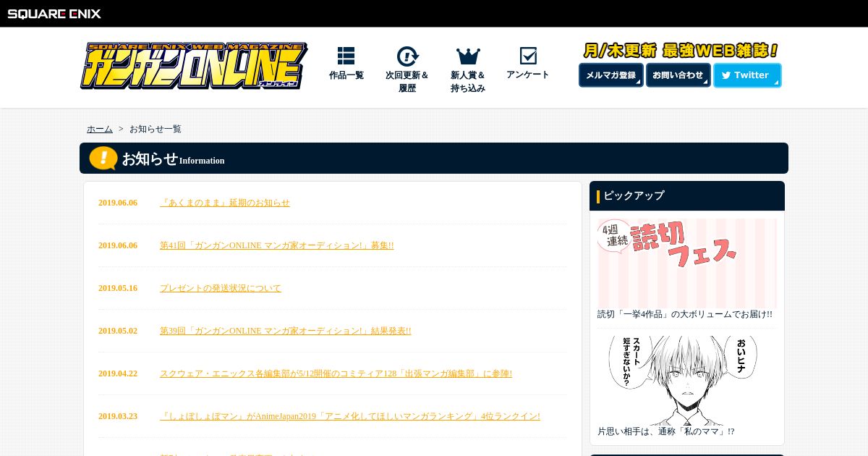This screenshot has height=456, width=868.
Task: Open コミティア128 出張マンガ編集部 news link
Action: coord(336,373)
